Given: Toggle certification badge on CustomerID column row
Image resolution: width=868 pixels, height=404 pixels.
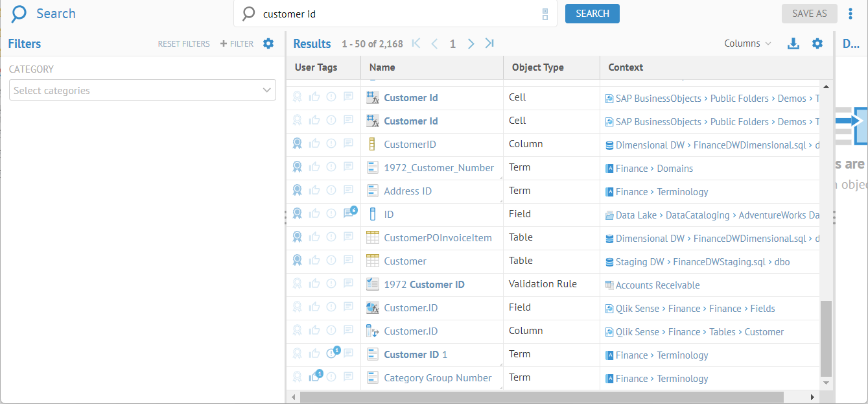Looking at the screenshot, I should 298,144.
